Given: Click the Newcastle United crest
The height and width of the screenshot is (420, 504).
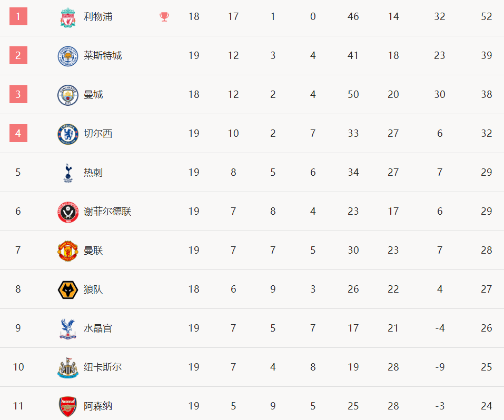Looking at the screenshot, I should click(68, 367).
